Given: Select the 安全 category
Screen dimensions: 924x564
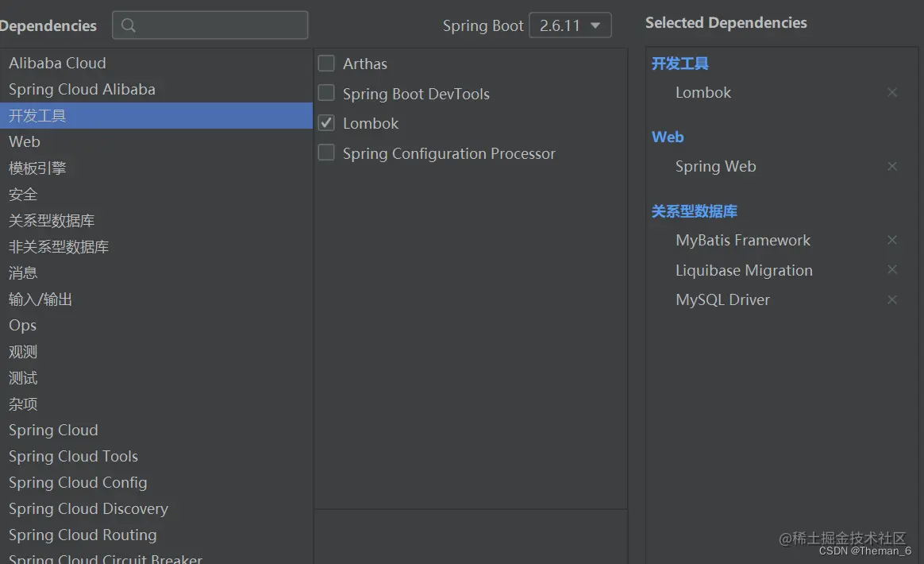Looking at the screenshot, I should coord(156,194).
